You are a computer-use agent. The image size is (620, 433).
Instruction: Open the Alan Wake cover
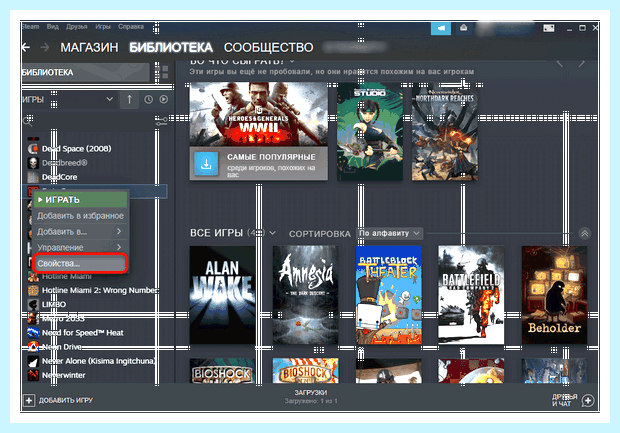tap(223, 295)
